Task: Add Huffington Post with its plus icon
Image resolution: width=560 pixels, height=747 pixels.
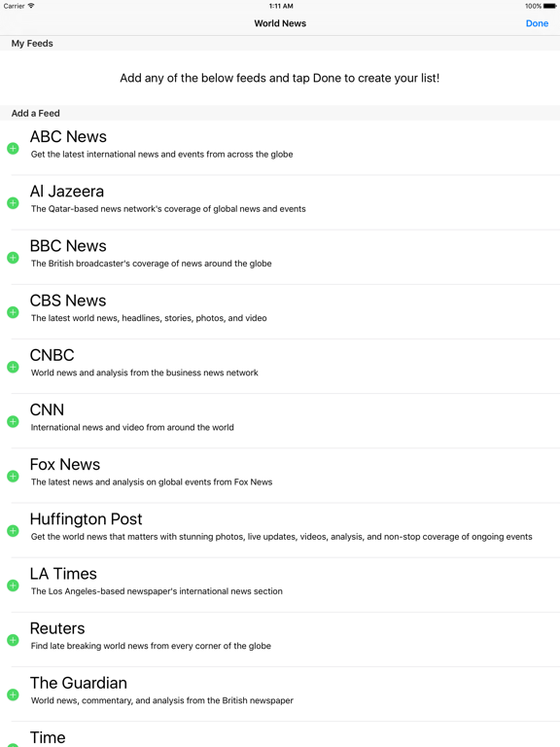Action: click(13, 531)
